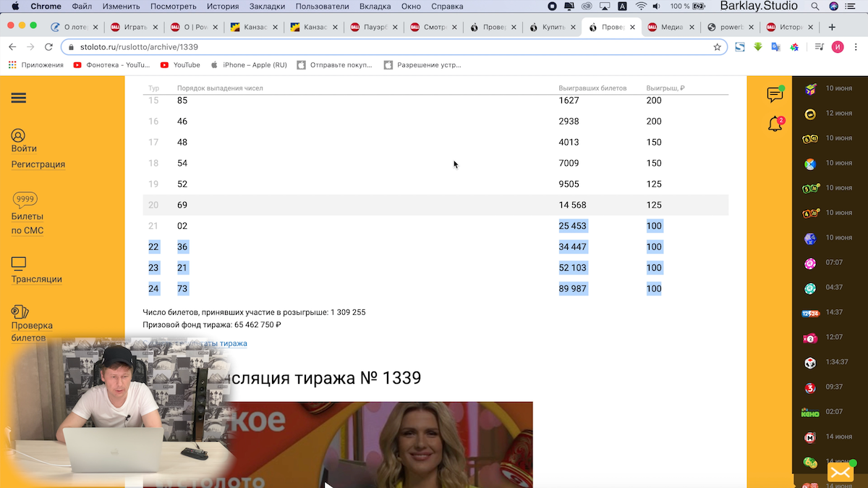Click the green download arrow extension
The width and height of the screenshot is (868, 488).
coord(757,47)
